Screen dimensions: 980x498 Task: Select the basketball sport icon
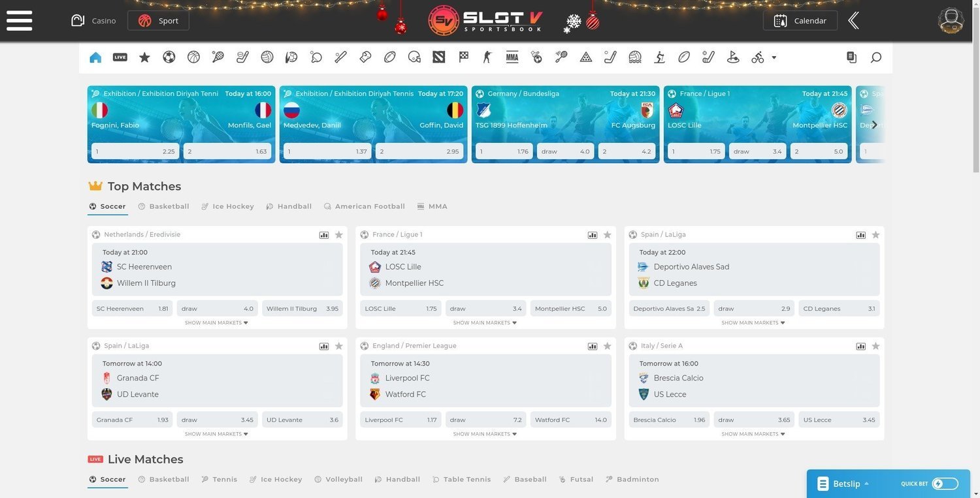193,57
